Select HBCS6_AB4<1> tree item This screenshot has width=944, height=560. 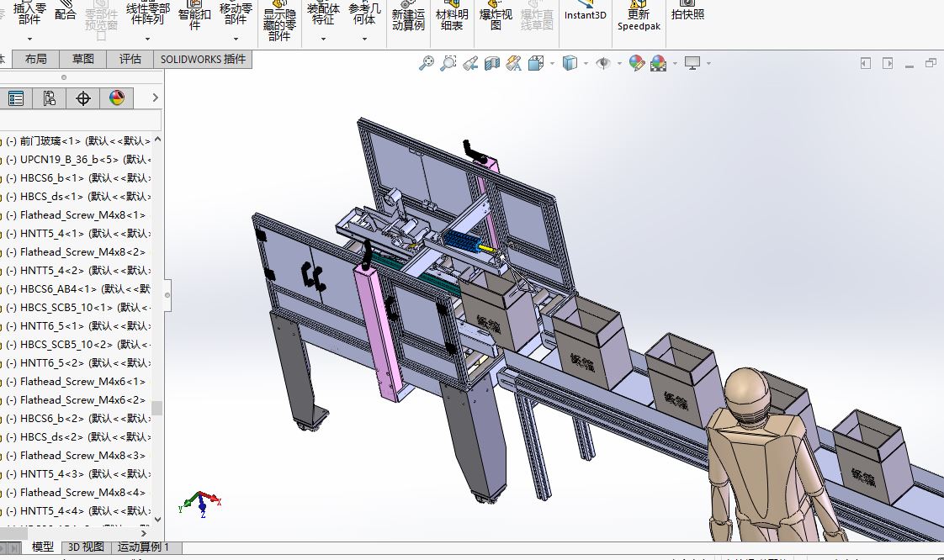[77, 288]
